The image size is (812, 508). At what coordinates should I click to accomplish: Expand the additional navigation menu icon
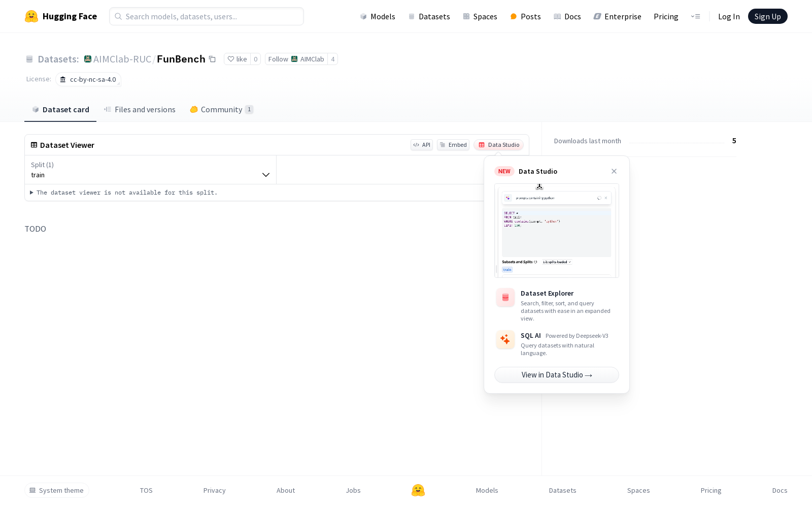click(x=695, y=16)
